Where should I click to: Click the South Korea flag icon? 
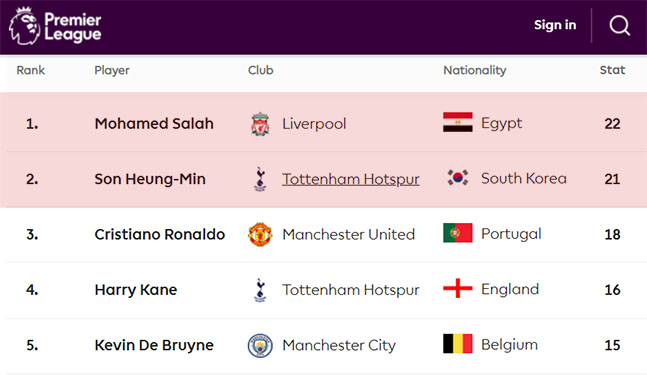(458, 178)
